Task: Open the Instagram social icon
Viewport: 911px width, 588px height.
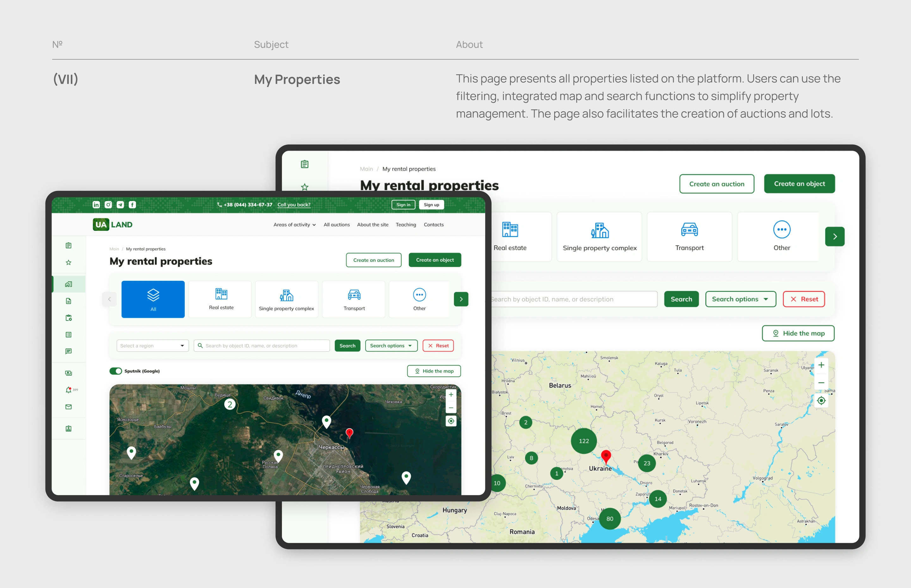Action: (108, 205)
